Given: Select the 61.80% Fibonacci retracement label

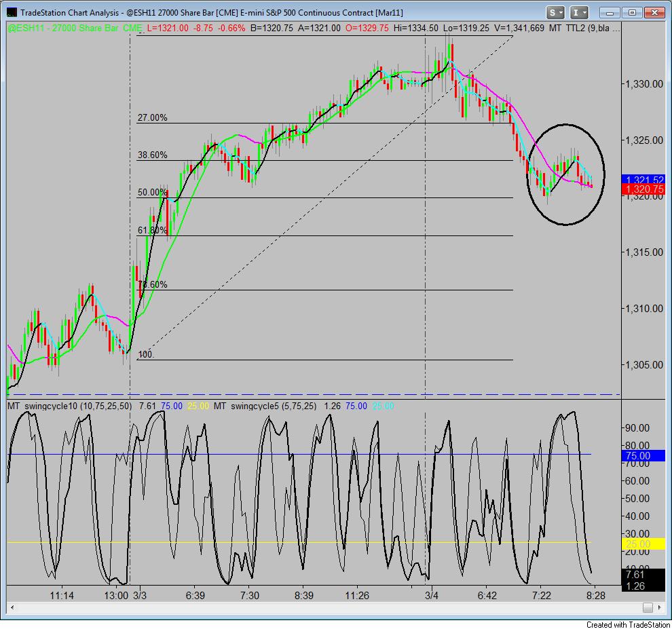Looking at the screenshot, I should (x=152, y=230).
